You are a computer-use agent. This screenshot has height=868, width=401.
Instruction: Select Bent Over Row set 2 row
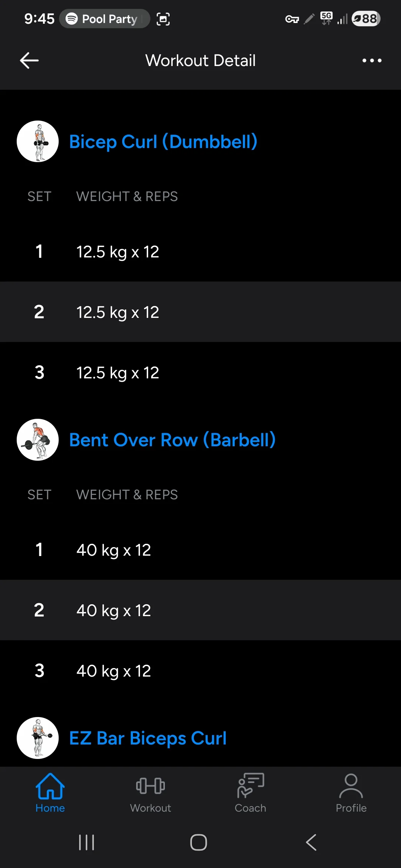click(x=200, y=610)
